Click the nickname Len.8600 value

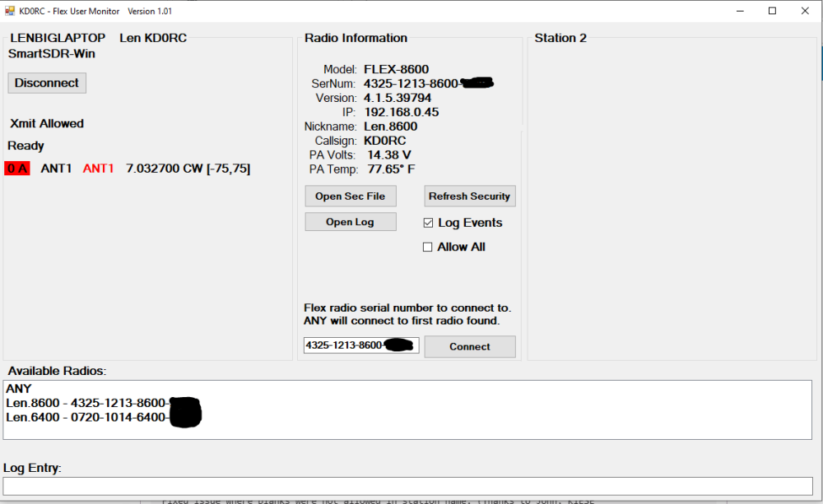[390, 127]
